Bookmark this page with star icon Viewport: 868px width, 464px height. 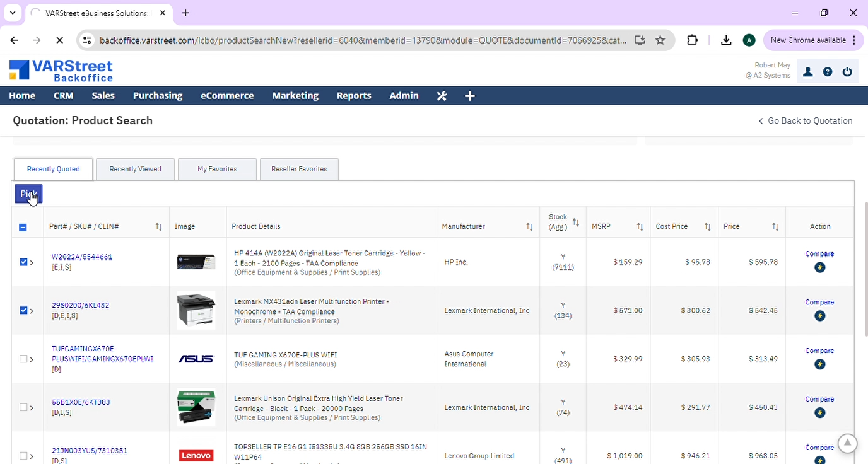point(660,40)
